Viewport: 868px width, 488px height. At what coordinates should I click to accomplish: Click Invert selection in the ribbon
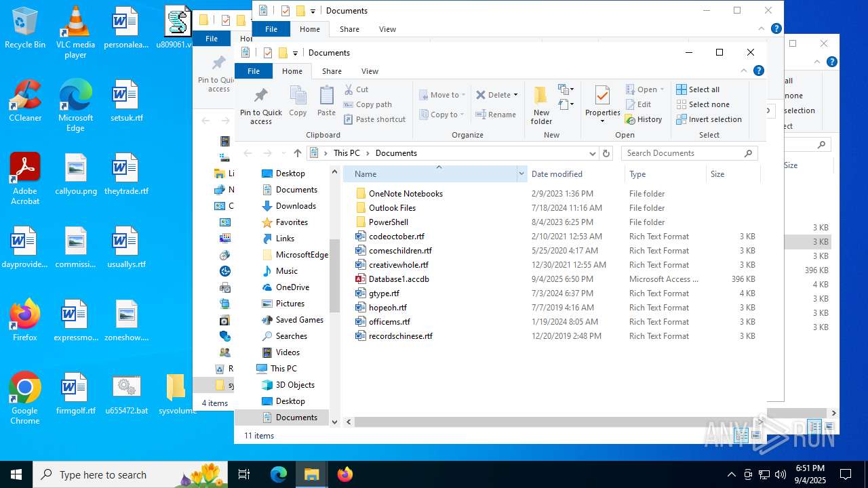coord(709,119)
